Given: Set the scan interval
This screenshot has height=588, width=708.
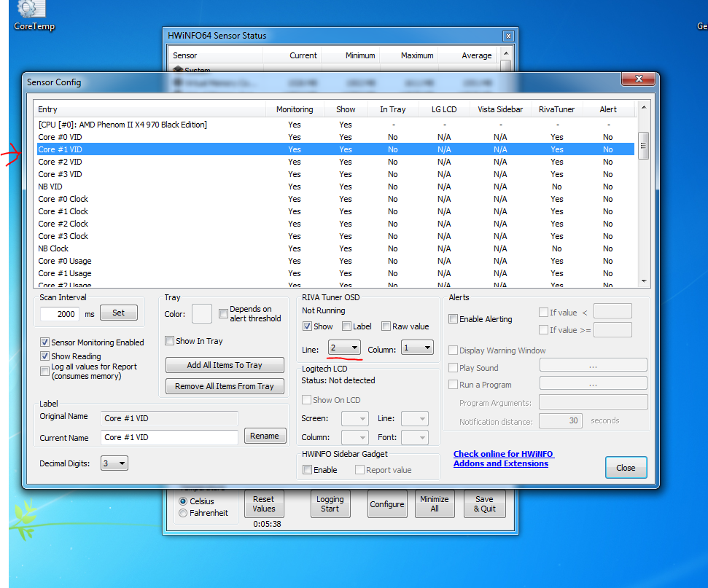Looking at the screenshot, I should (x=119, y=313).
